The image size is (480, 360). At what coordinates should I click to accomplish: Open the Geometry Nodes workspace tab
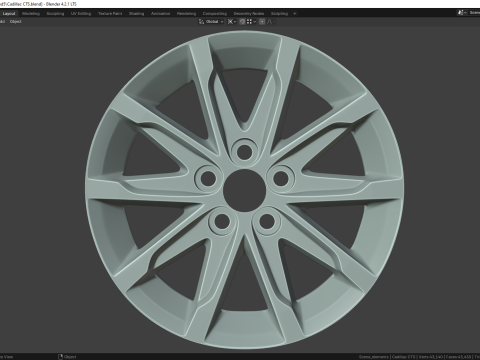click(249, 14)
